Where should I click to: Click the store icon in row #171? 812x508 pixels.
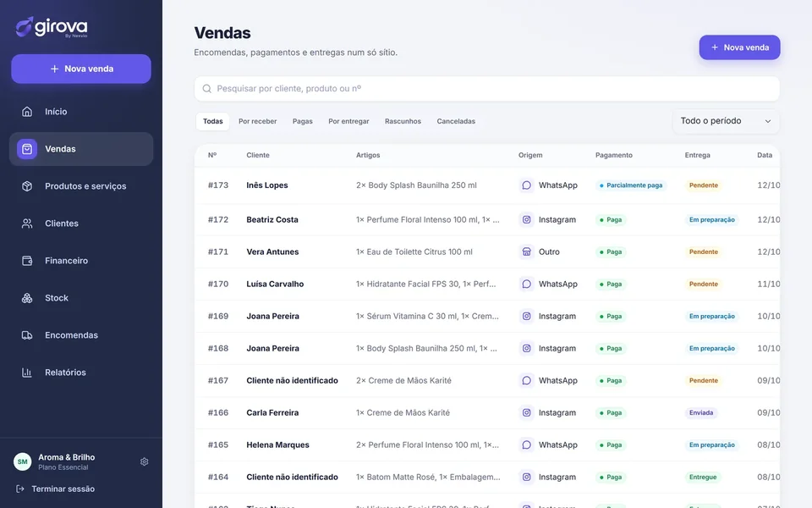coord(527,252)
